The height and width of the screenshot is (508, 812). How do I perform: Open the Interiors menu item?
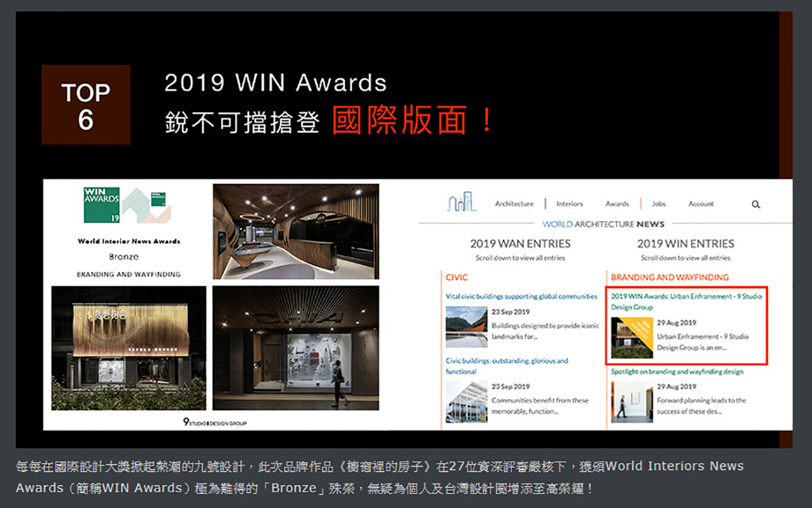click(x=570, y=204)
